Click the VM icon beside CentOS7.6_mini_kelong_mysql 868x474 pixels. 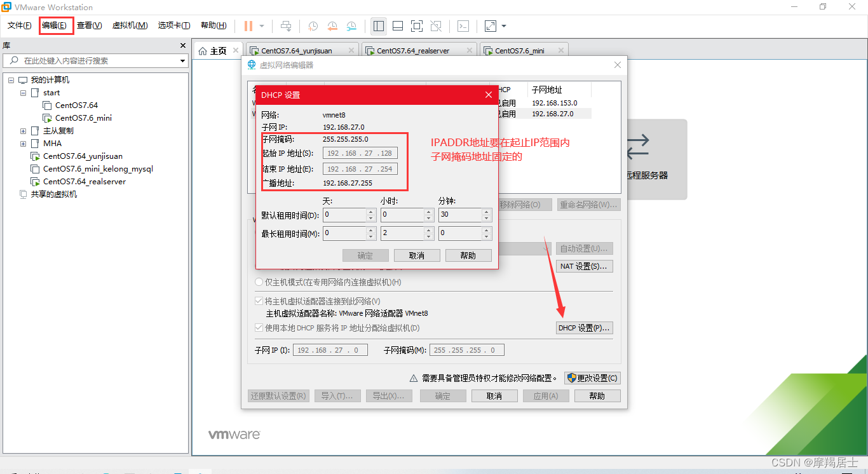coord(35,169)
